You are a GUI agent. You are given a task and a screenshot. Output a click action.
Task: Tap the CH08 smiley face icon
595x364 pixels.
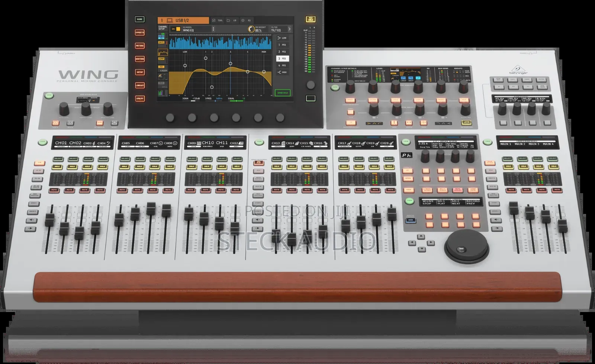[175, 143]
